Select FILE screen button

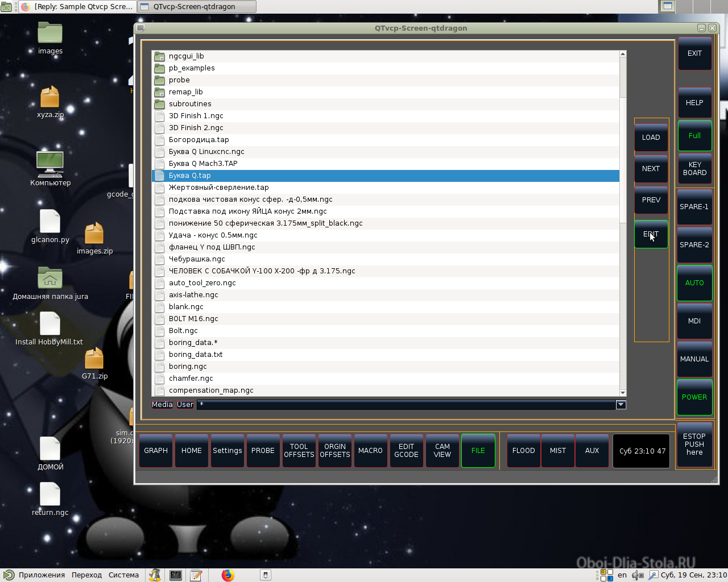pos(478,451)
